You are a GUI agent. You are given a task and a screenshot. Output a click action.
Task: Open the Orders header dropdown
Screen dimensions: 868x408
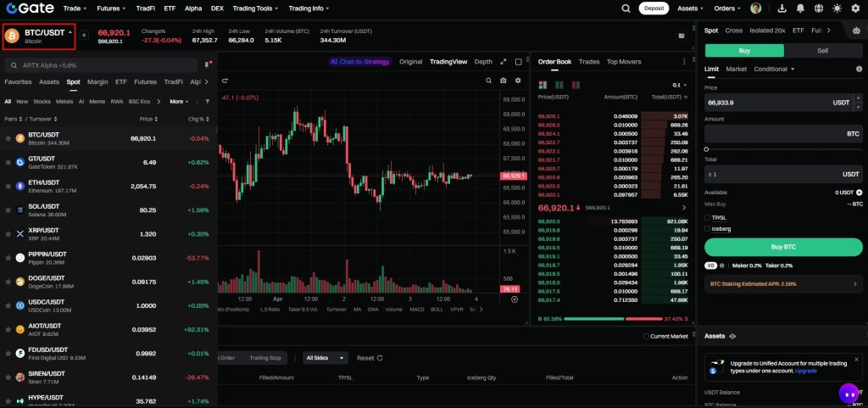pyautogui.click(x=726, y=8)
